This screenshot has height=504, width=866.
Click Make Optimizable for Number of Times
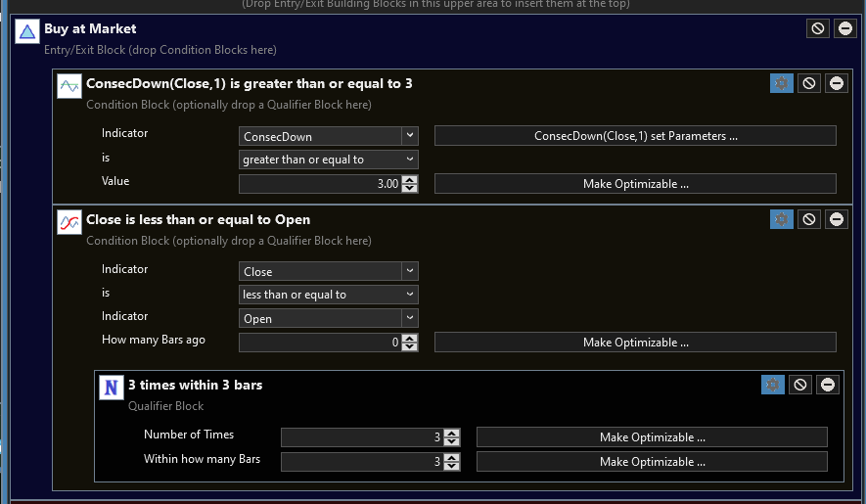(x=652, y=437)
